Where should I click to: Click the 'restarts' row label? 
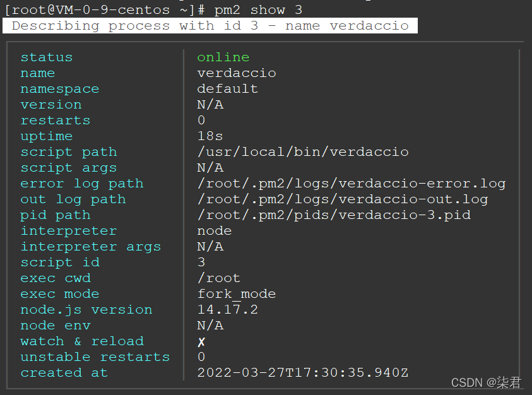coord(56,121)
